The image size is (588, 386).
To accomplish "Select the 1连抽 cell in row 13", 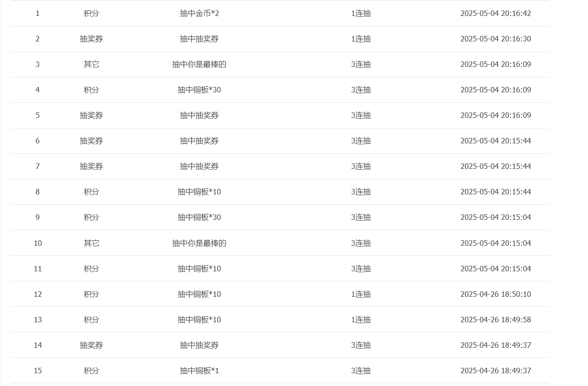I will [x=361, y=320].
